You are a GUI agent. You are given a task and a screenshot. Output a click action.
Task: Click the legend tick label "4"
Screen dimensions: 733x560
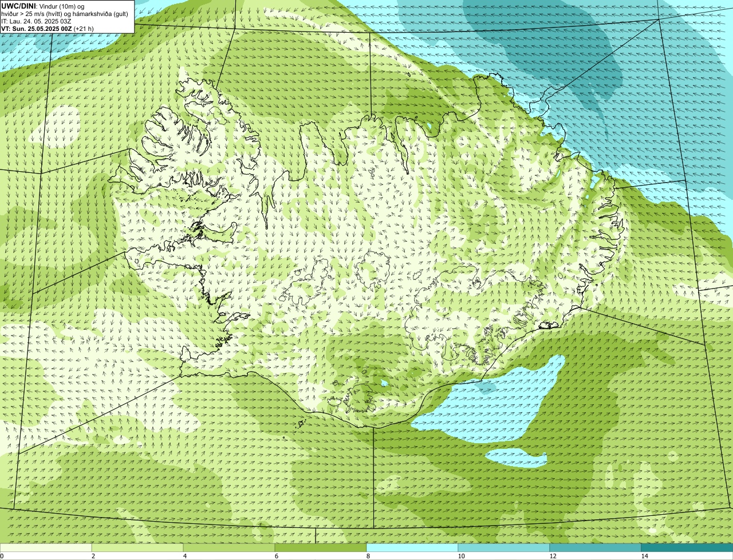click(184, 556)
